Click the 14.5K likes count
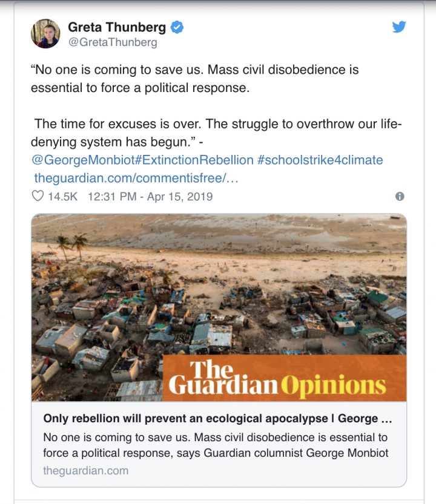 pos(62,196)
